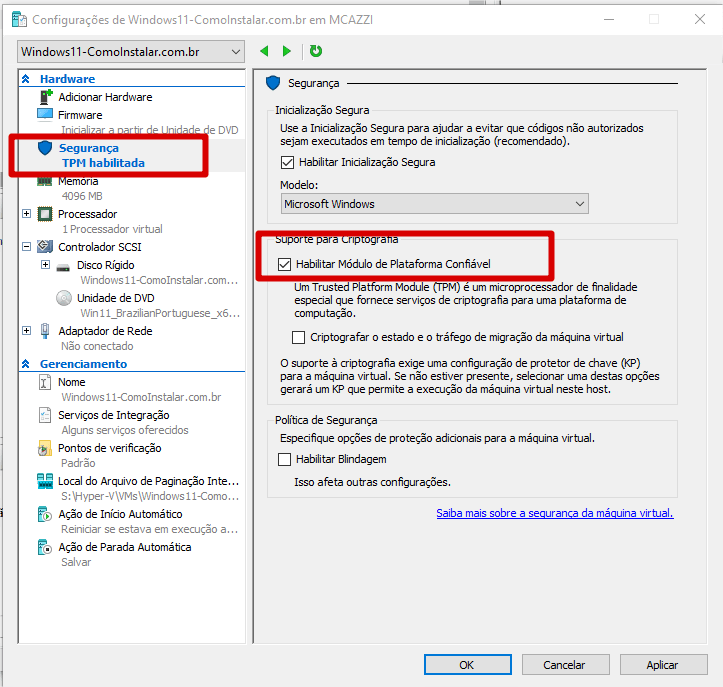Click the Cancelar button
Screen dimensions: 723x687
pyautogui.click(x=565, y=664)
